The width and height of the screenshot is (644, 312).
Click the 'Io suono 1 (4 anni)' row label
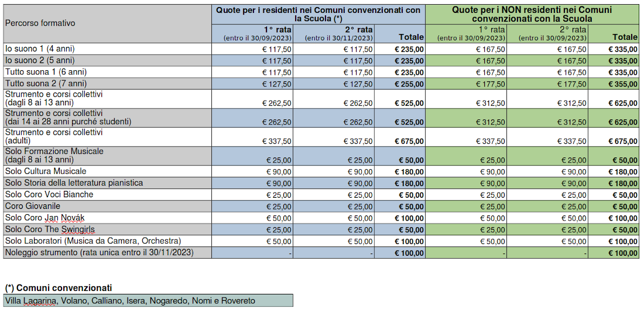pyautogui.click(x=40, y=49)
